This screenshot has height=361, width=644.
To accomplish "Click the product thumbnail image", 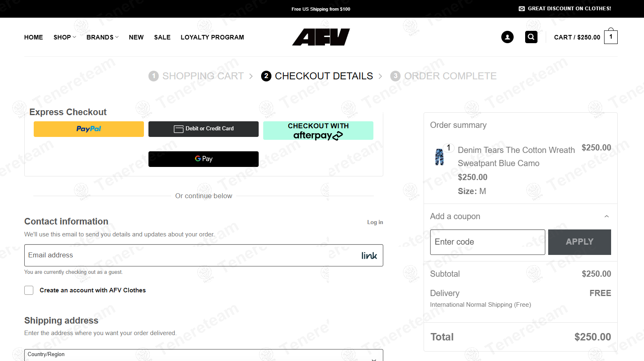I will pyautogui.click(x=440, y=157).
